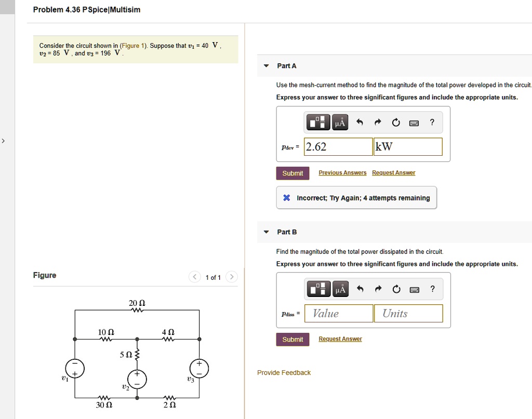Screen dimensions: 532x419
Task: Click the redo arrow in Part B toolbar
Action: click(378, 289)
